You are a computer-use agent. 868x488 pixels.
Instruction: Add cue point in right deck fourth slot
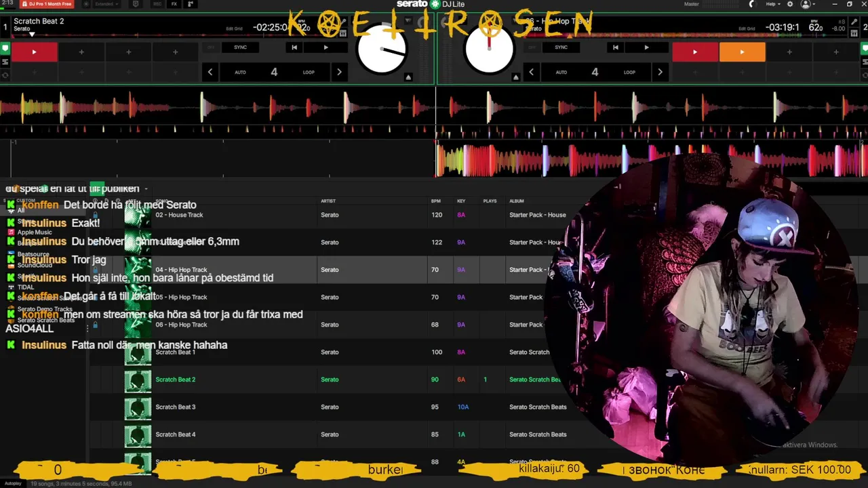point(835,52)
